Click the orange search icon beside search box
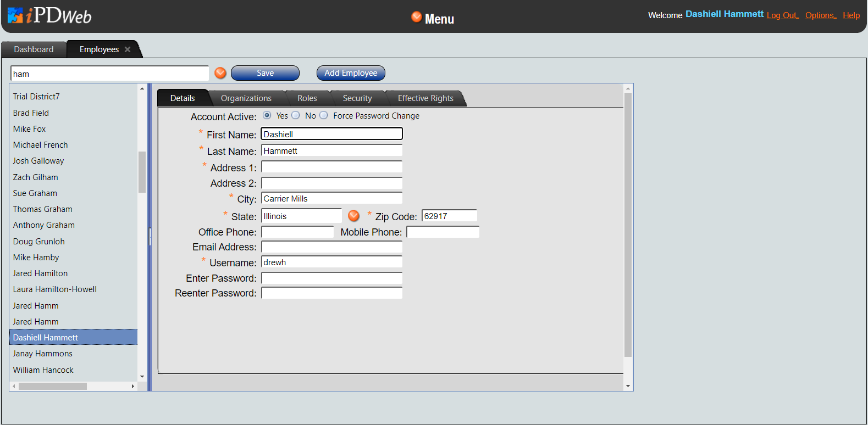The width and height of the screenshot is (868, 425). pyautogui.click(x=220, y=73)
